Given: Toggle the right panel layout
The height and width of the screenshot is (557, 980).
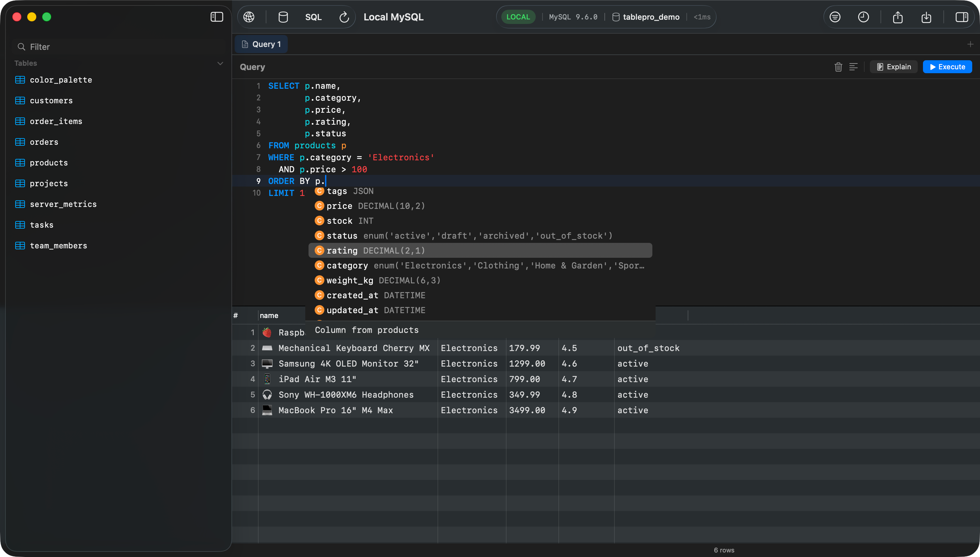Looking at the screenshot, I should tap(962, 17).
